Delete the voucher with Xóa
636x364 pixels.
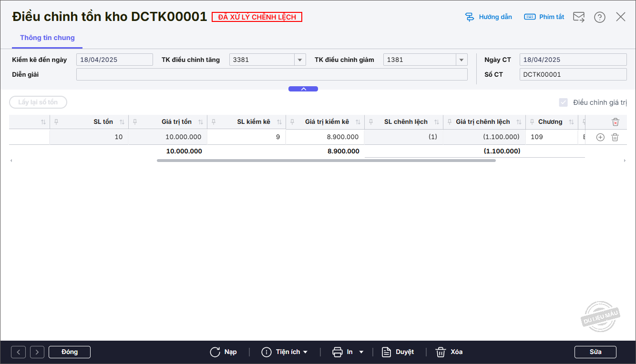(x=449, y=352)
